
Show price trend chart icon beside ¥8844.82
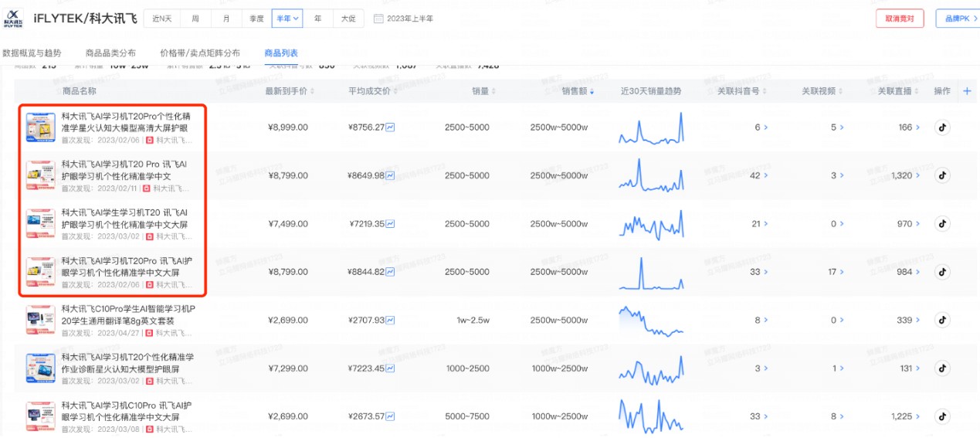coord(390,272)
